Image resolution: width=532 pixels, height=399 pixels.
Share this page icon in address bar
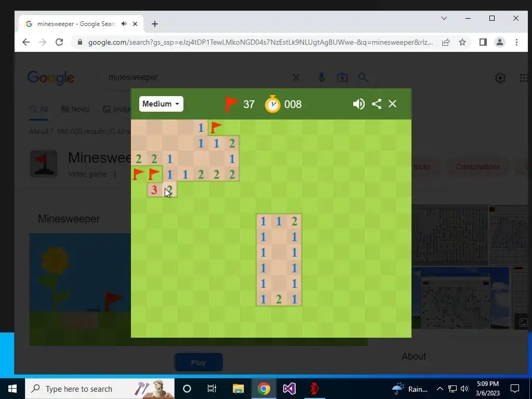446,42
